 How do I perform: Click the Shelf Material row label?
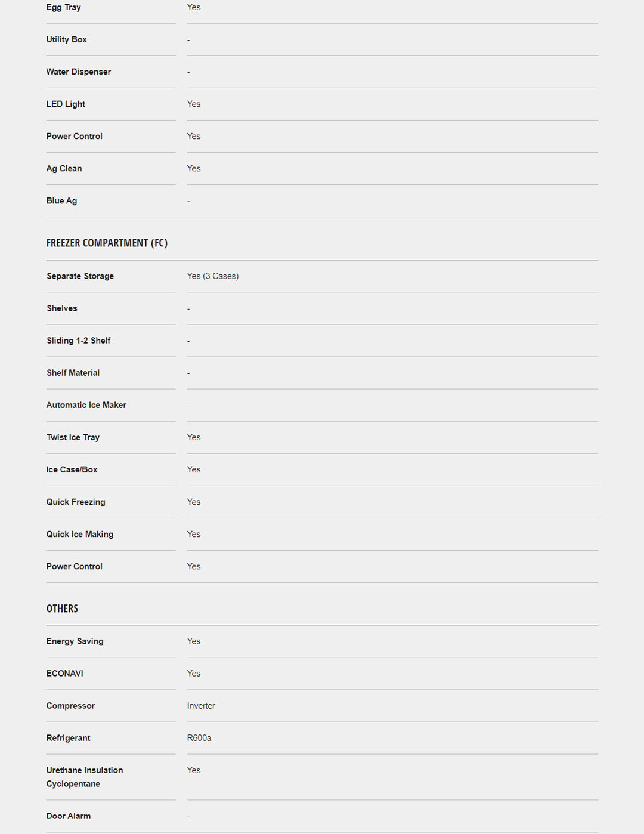73,373
